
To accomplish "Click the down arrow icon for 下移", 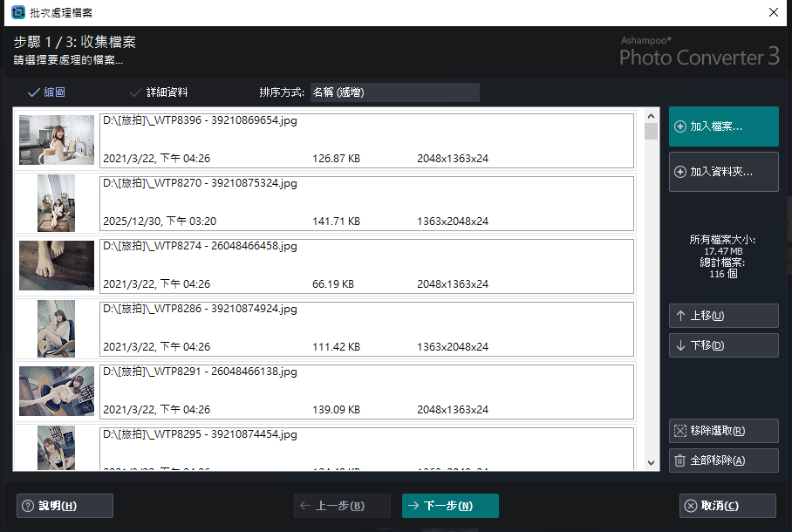I will pos(680,345).
